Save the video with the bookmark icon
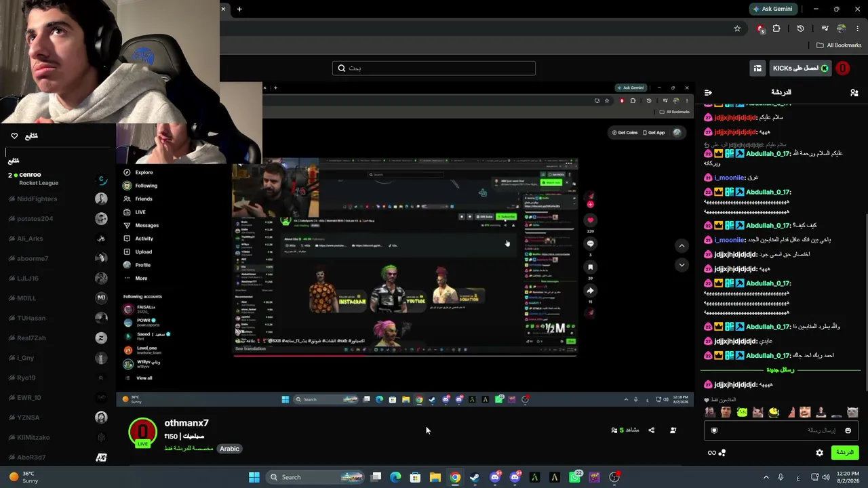The height and width of the screenshot is (488, 868). [590, 267]
